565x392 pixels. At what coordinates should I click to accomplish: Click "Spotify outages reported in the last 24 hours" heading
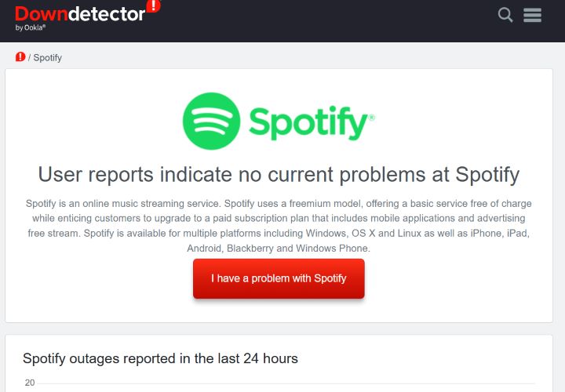(160, 358)
